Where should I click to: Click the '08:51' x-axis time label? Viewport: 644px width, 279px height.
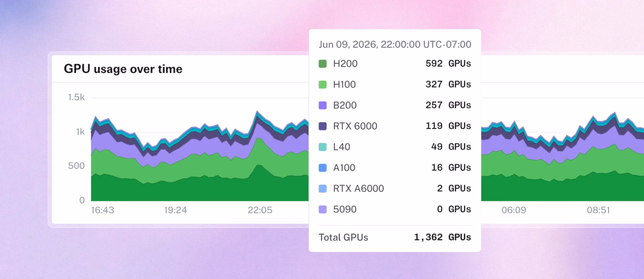coord(598,210)
